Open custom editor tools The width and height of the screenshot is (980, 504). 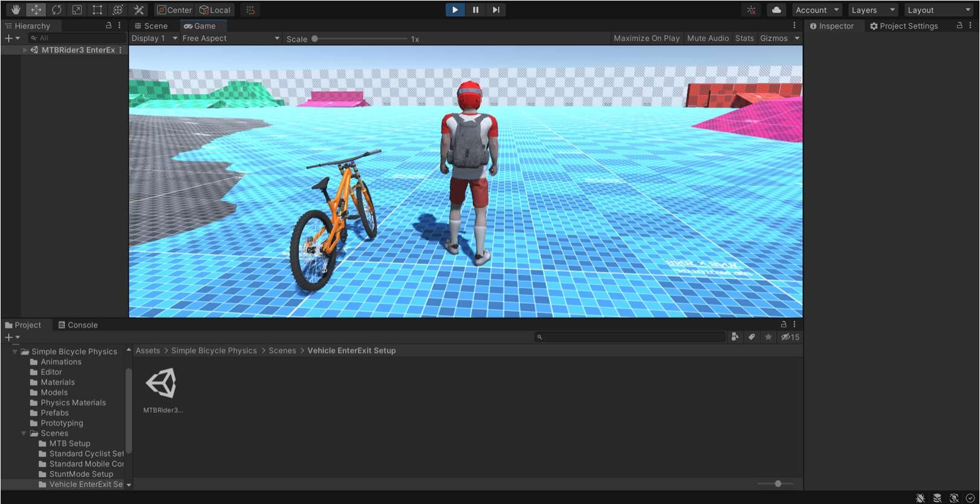pyautogui.click(x=138, y=10)
